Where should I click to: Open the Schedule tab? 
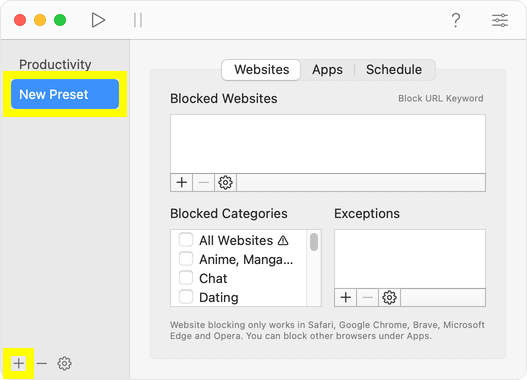click(394, 70)
